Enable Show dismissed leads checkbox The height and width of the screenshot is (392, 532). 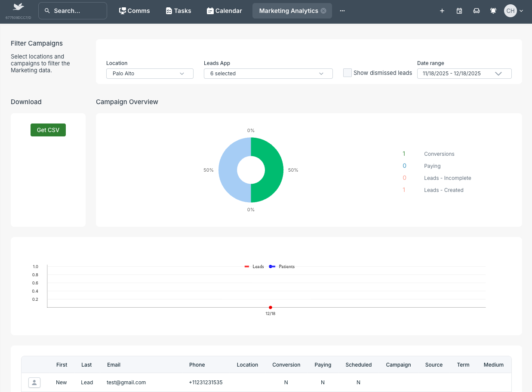[x=347, y=73]
